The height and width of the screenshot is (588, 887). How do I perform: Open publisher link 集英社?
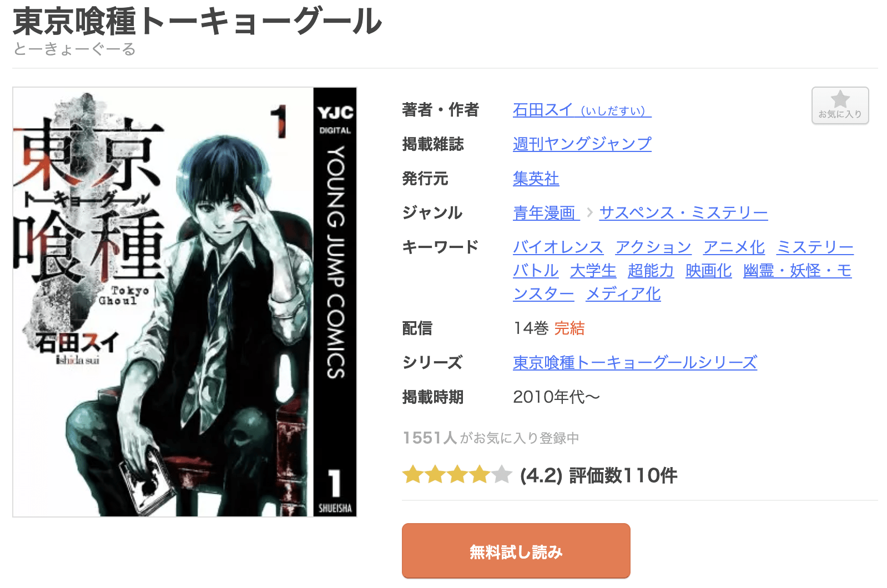(x=536, y=178)
